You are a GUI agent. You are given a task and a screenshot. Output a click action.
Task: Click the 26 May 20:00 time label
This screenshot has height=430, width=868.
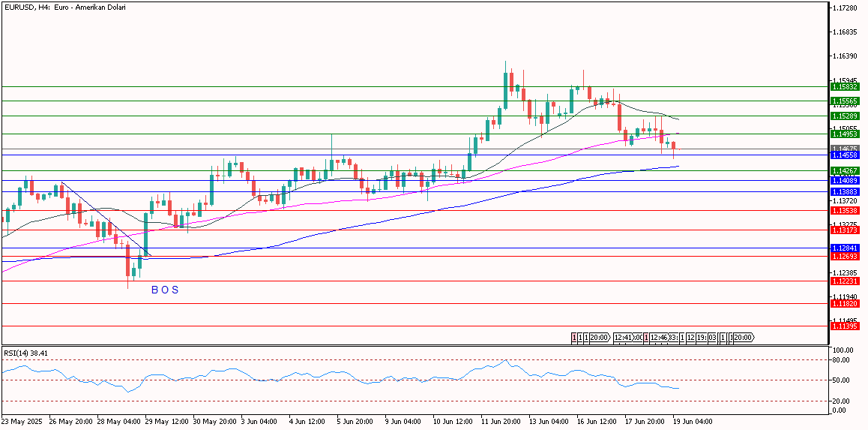[71, 421]
